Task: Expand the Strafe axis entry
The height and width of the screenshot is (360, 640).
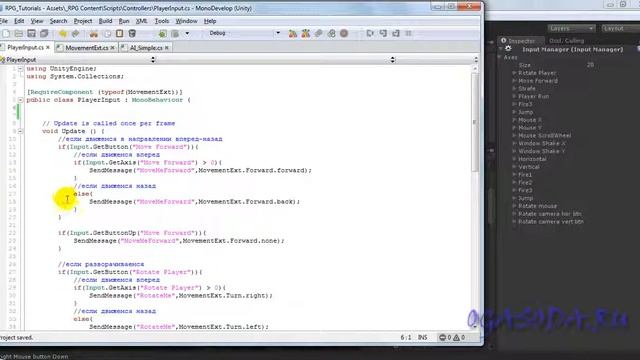Action: (x=515, y=89)
